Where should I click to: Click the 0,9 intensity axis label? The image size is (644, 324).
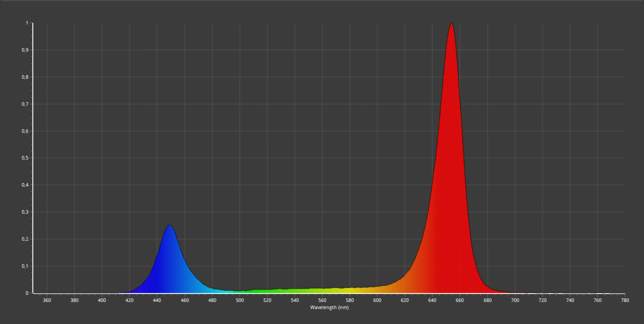[x=25, y=50]
